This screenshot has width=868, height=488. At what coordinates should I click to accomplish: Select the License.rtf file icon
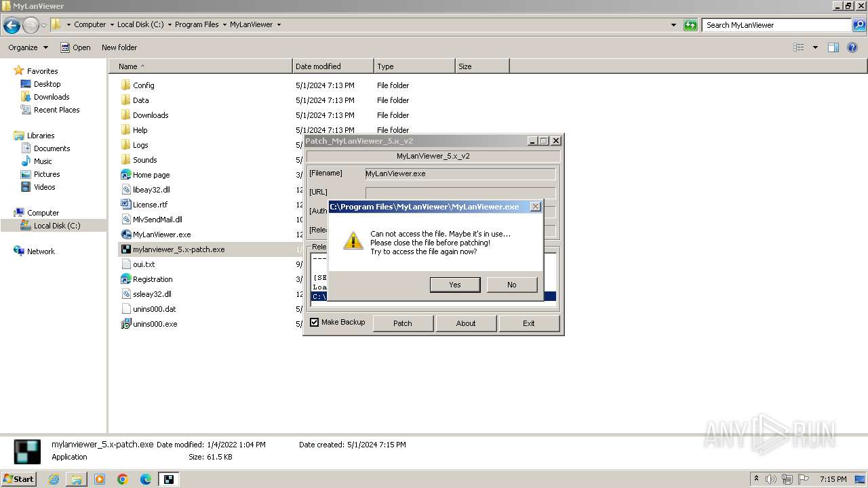tap(125, 205)
